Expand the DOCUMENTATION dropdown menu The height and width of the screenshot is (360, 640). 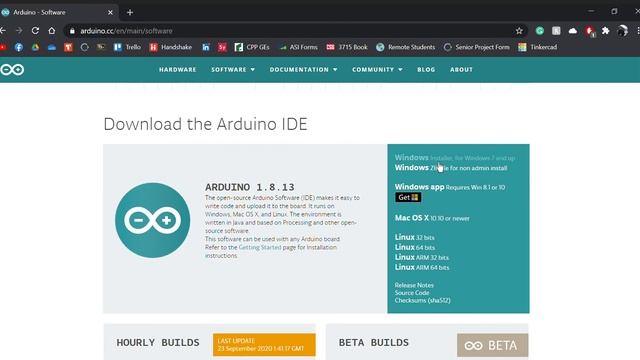pyautogui.click(x=303, y=70)
